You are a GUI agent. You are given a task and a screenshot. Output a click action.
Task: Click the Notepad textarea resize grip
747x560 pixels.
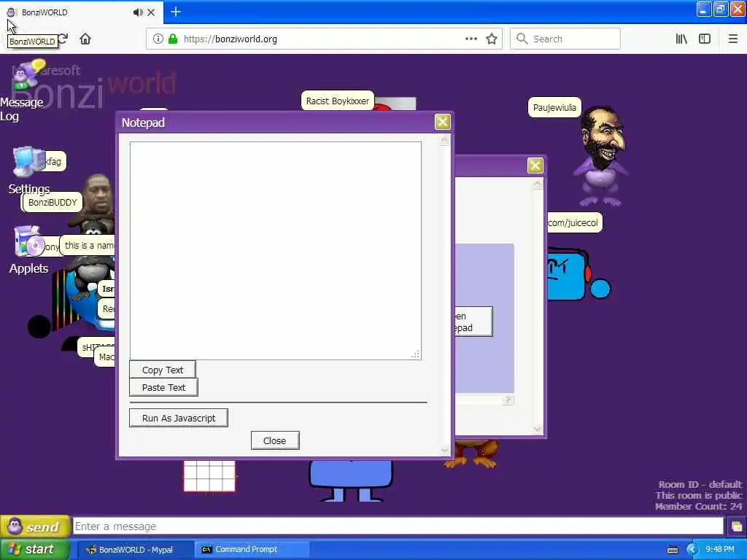415,354
